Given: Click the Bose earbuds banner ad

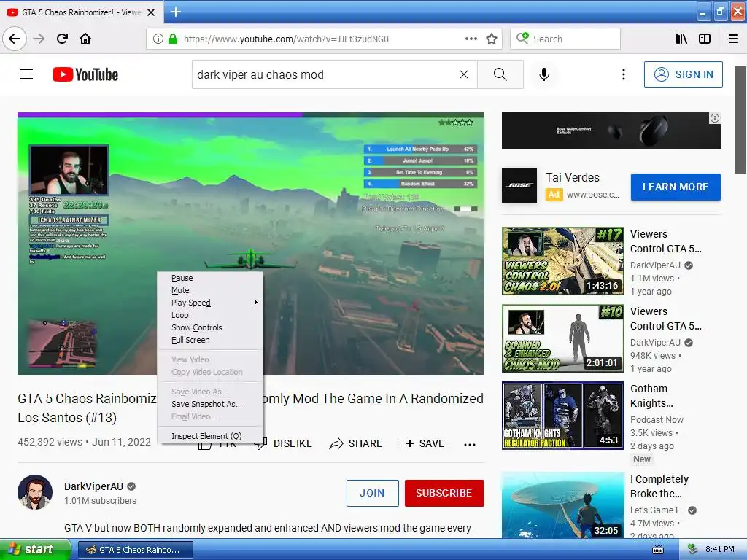Looking at the screenshot, I should click(x=611, y=131).
